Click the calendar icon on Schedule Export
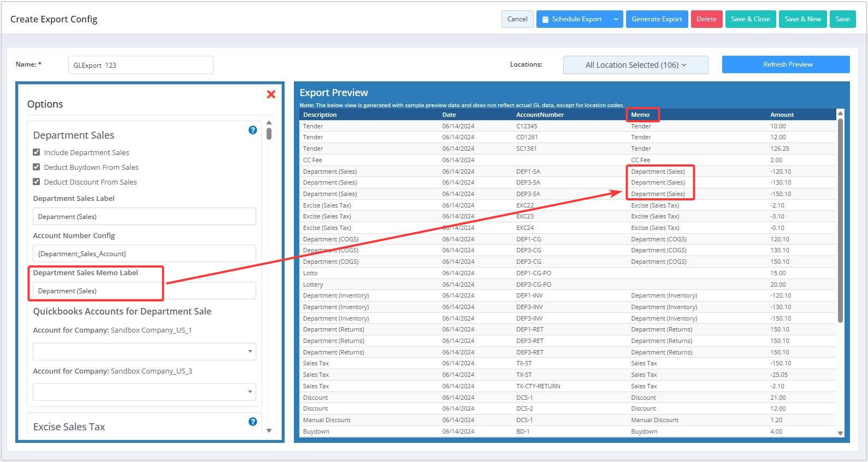 545,19
